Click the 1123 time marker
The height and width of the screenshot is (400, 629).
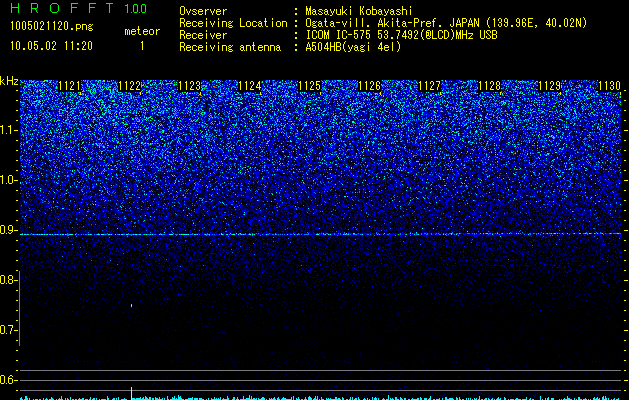coord(189,86)
